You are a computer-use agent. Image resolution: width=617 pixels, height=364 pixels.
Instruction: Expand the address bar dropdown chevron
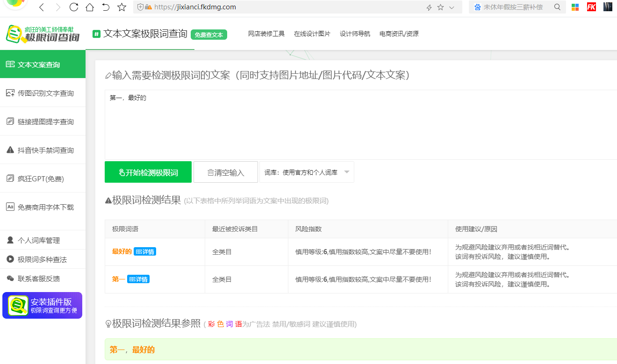click(452, 7)
